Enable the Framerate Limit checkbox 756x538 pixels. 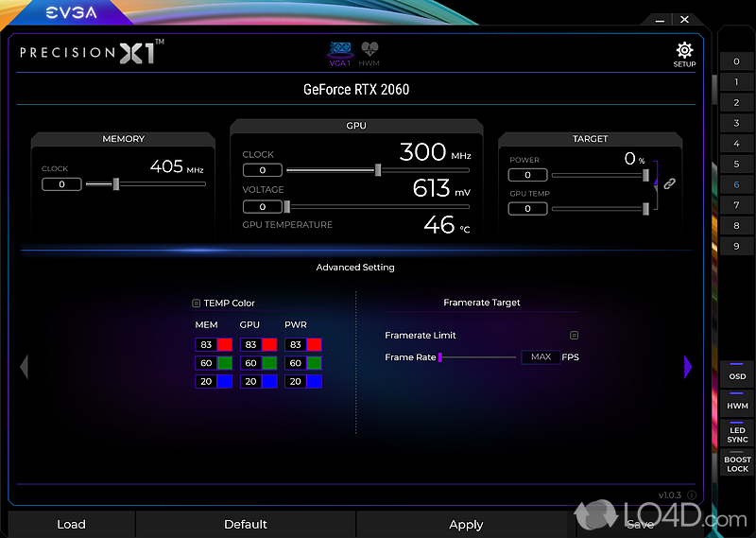574,335
